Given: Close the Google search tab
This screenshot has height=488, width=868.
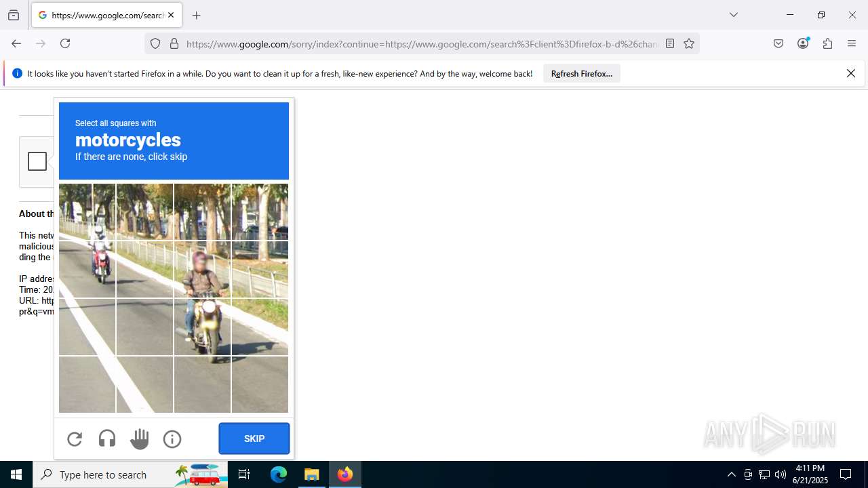Looking at the screenshot, I should (171, 15).
